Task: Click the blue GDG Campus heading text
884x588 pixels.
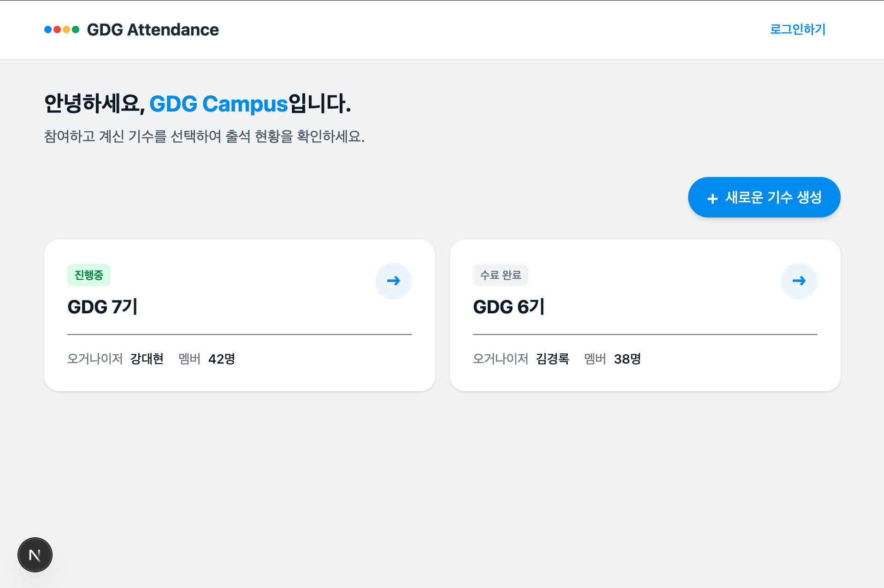Action: point(218,104)
